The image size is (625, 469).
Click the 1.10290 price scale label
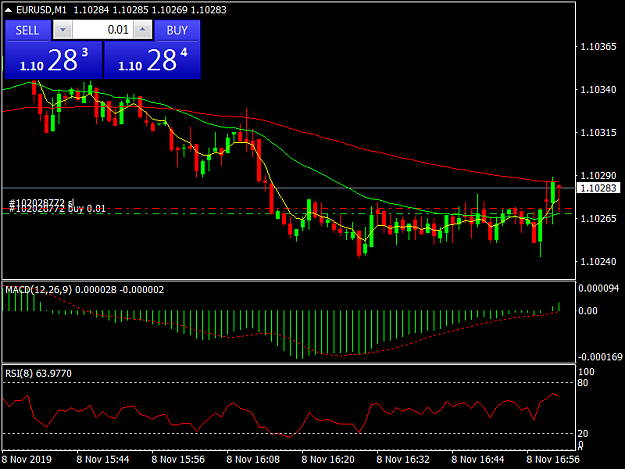[x=598, y=176]
